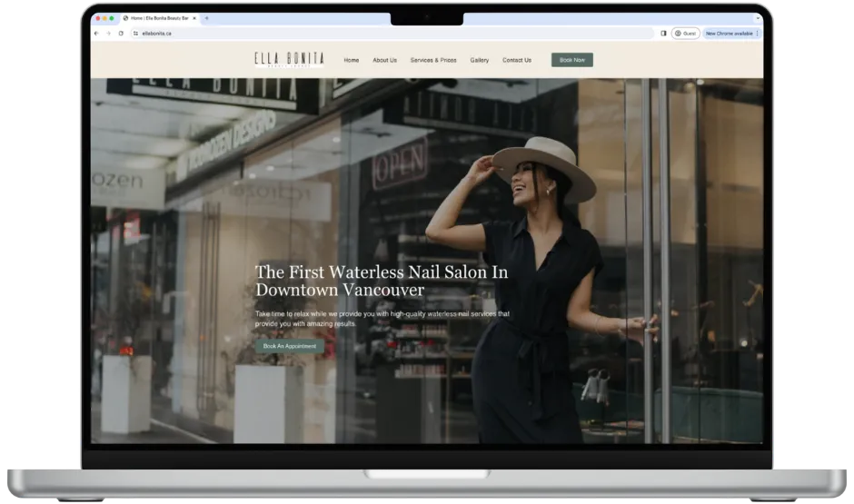Go forward using the browser forward arrow
This screenshot has width=854, height=504.
[108, 34]
